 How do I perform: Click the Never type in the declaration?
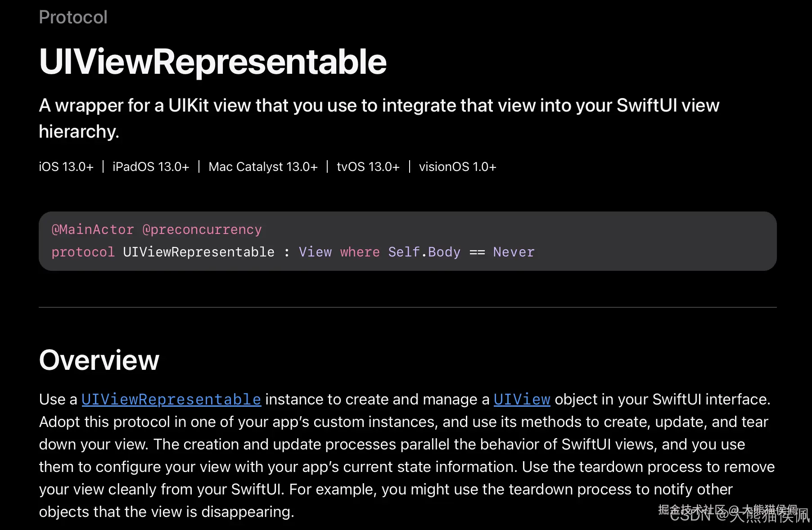click(514, 252)
